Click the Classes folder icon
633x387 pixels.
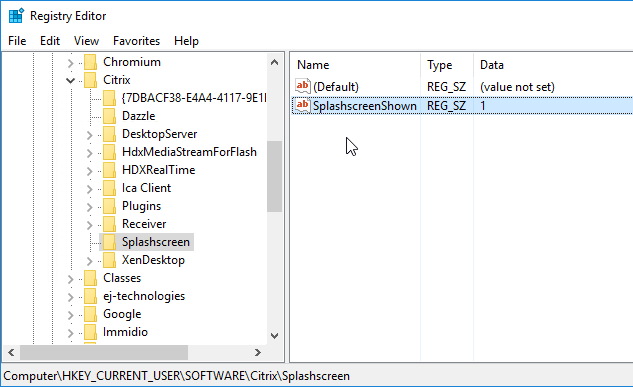(90, 278)
